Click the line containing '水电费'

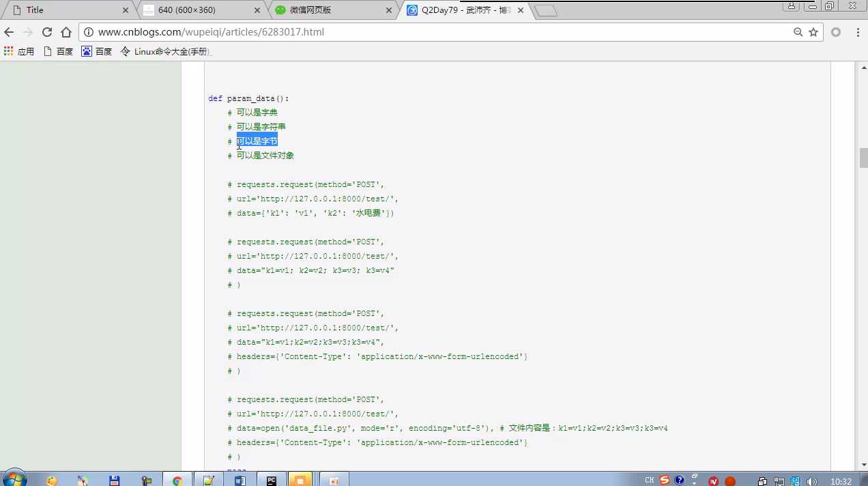tap(311, 213)
